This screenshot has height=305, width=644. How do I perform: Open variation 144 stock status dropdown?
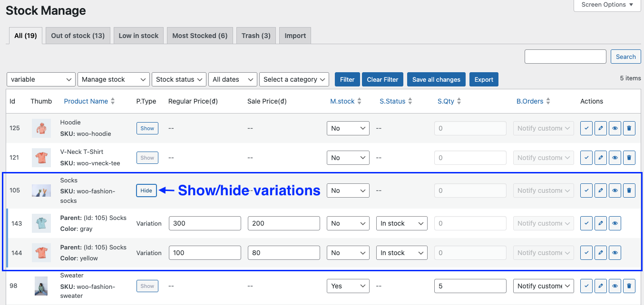click(x=402, y=253)
